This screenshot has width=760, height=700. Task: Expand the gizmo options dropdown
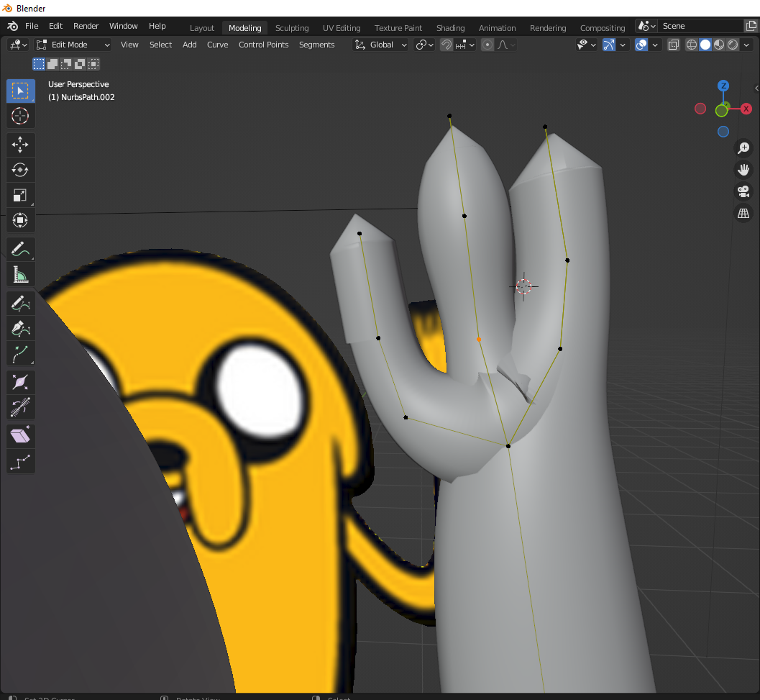click(x=623, y=45)
